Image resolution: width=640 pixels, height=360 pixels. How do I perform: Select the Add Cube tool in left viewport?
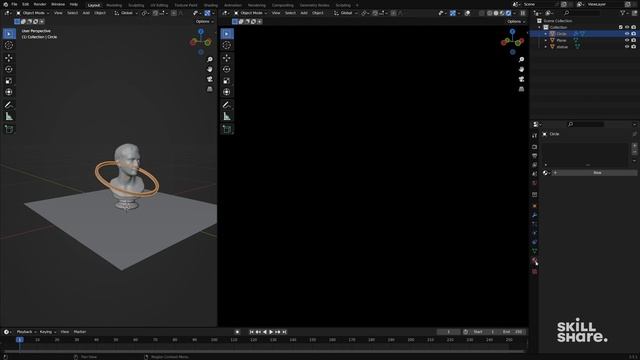pyautogui.click(x=9, y=129)
